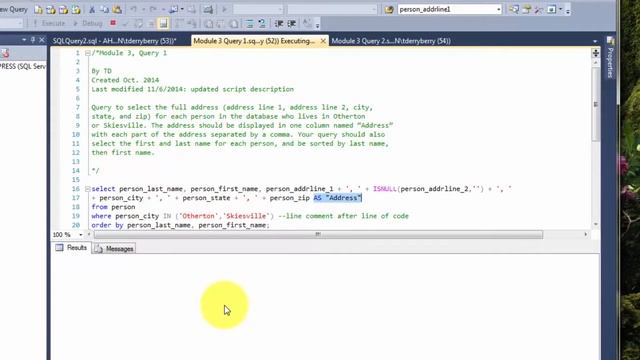This screenshot has height=360, width=640.
Task: Open the document tab list dropdown
Action: [x=595, y=41]
